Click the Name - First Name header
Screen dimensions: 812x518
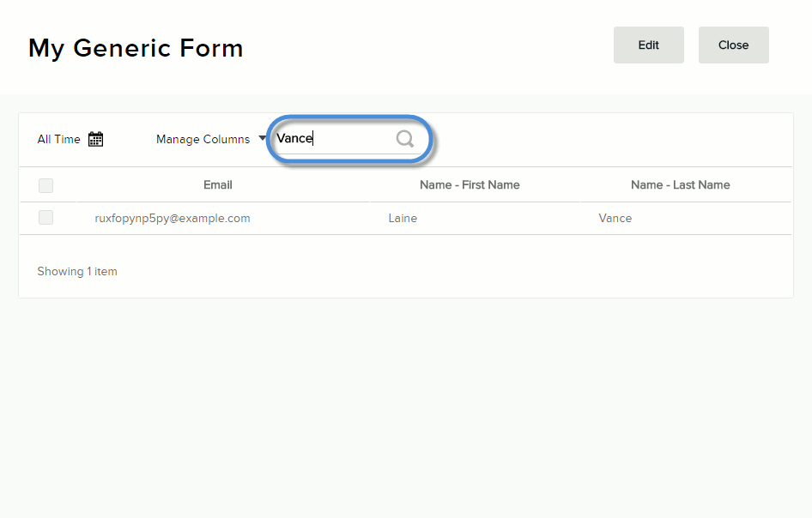click(x=470, y=184)
